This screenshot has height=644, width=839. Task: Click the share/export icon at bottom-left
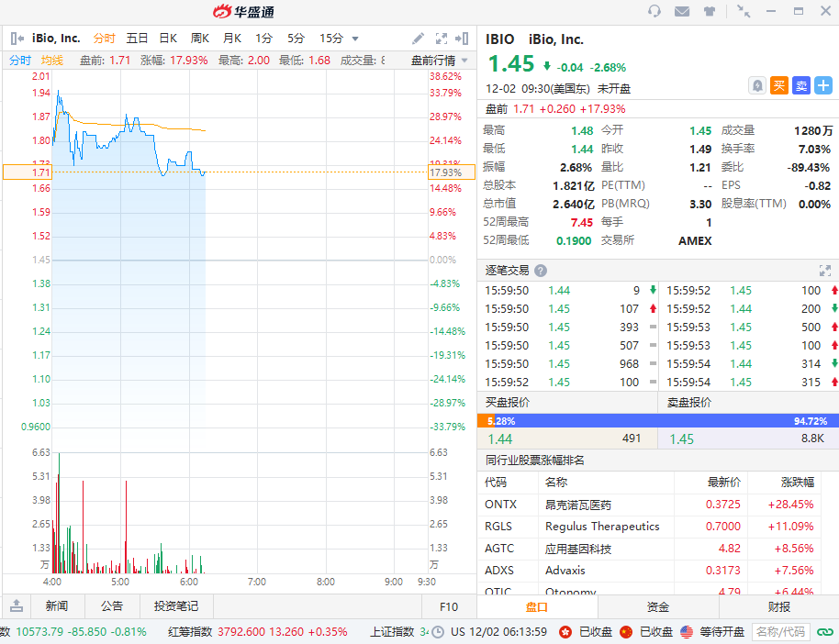click(17, 606)
